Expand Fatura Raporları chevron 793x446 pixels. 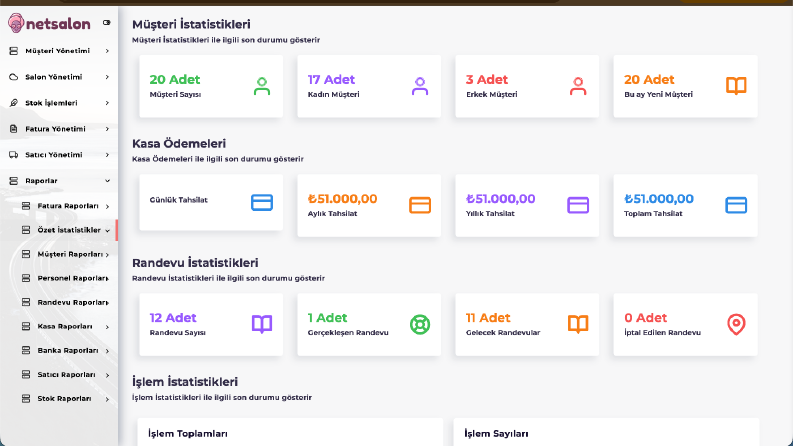[x=107, y=206]
